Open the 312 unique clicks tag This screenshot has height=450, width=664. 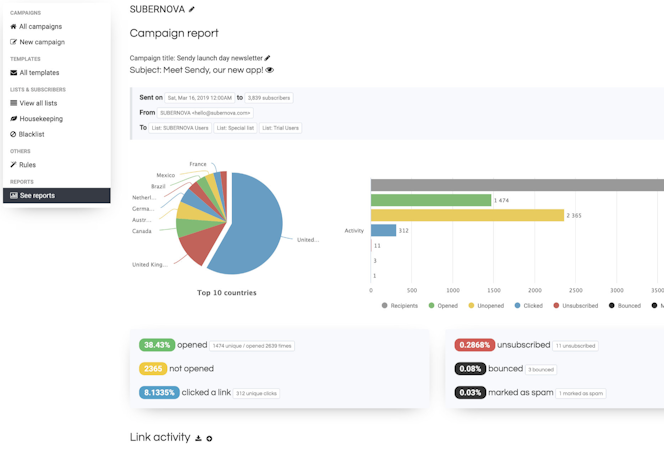[x=256, y=393]
